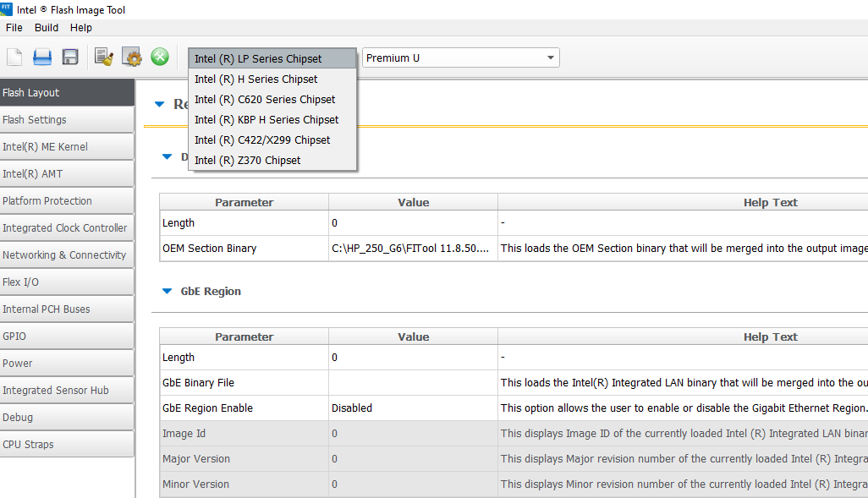Open the Build menu
868x498 pixels.
[x=47, y=28]
